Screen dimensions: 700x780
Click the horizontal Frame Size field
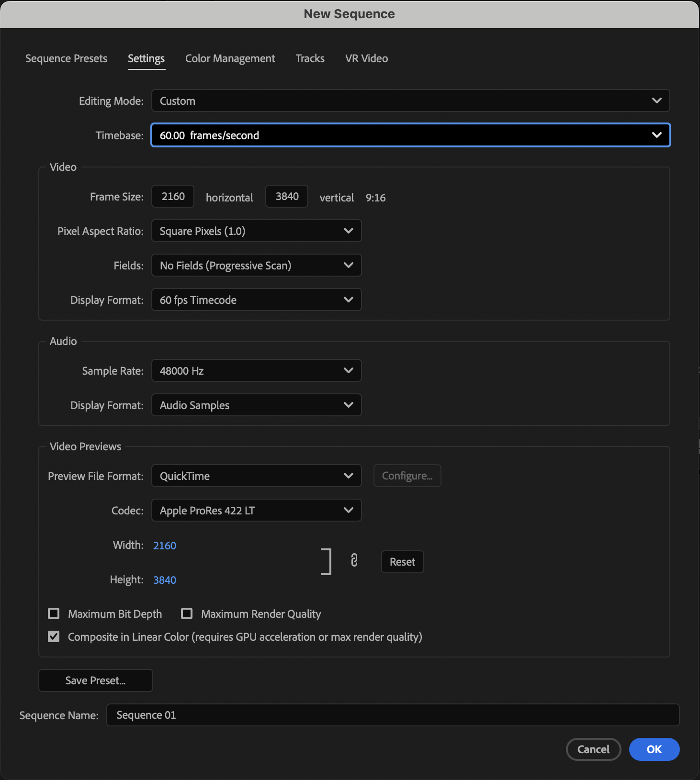(x=173, y=197)
